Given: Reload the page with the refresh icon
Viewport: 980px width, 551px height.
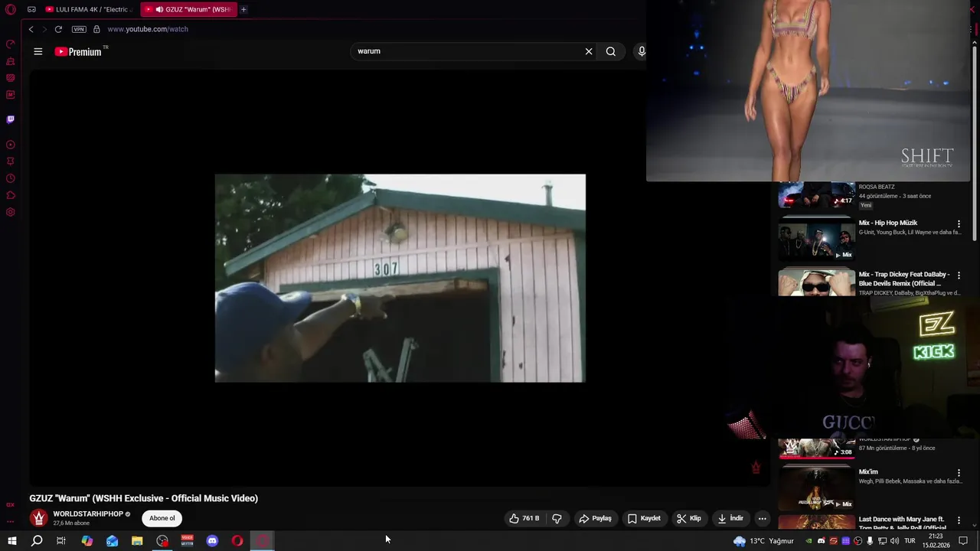Looking at the screenshot, I should tap(58, 29).
